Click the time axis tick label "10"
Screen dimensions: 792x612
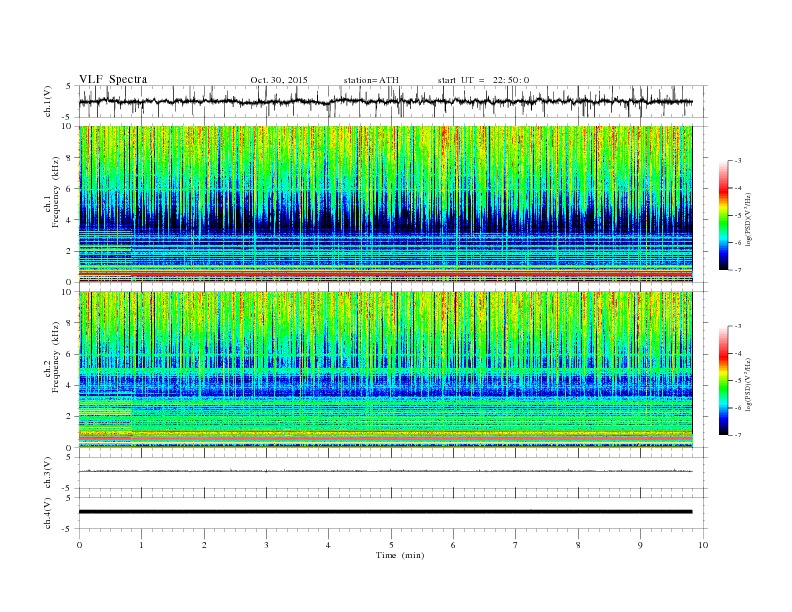pos(703,545)
